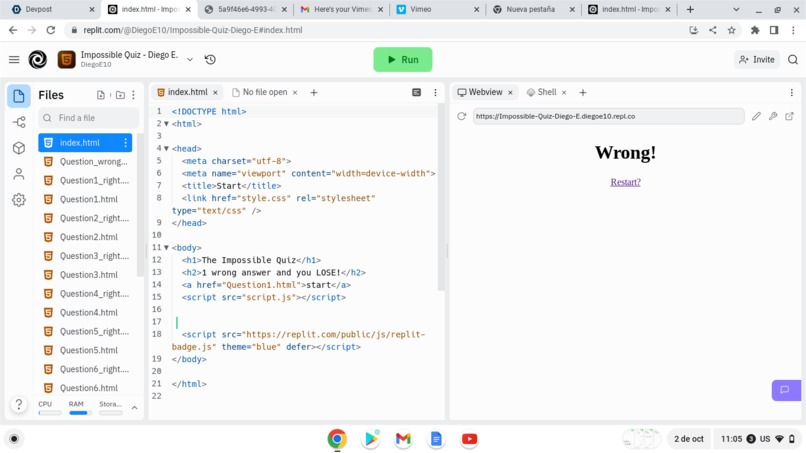
Task: Focus the Find a file search box
Action: coord(88,118)
